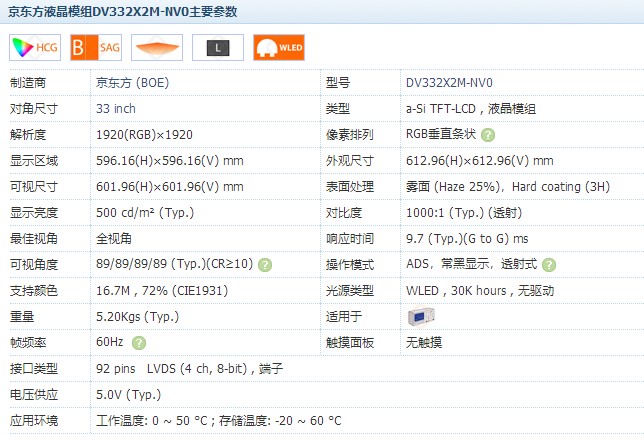The height and width of the screenshot is (440, 644).
Task: Click the 电压供应 row label
Action: [x=34, y=395]
